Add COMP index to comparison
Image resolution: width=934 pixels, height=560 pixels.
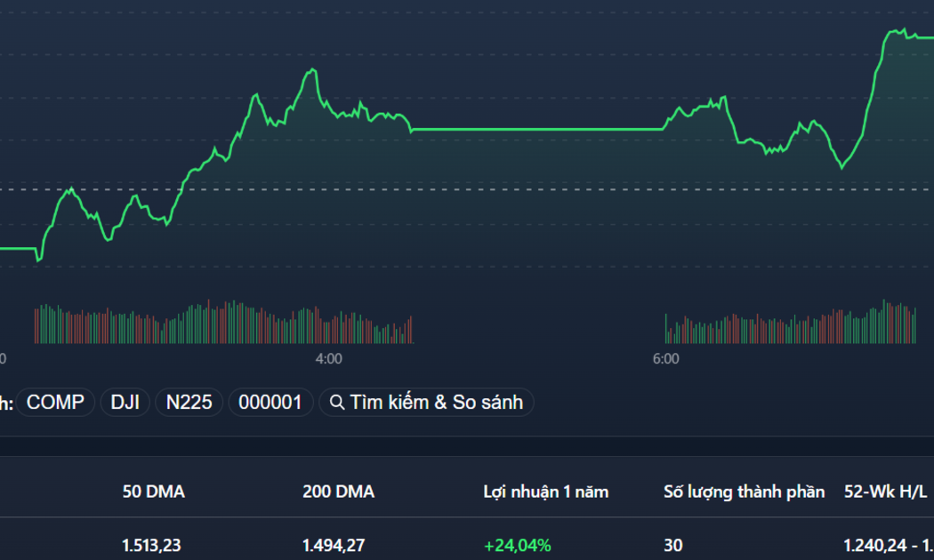tap(55, 403)
